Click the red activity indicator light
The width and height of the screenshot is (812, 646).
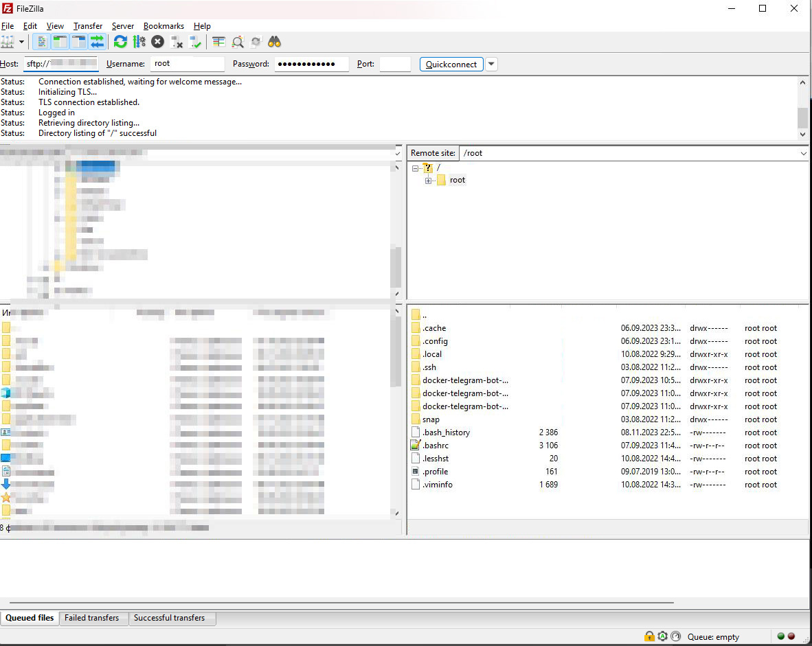[x=791, y=636]
